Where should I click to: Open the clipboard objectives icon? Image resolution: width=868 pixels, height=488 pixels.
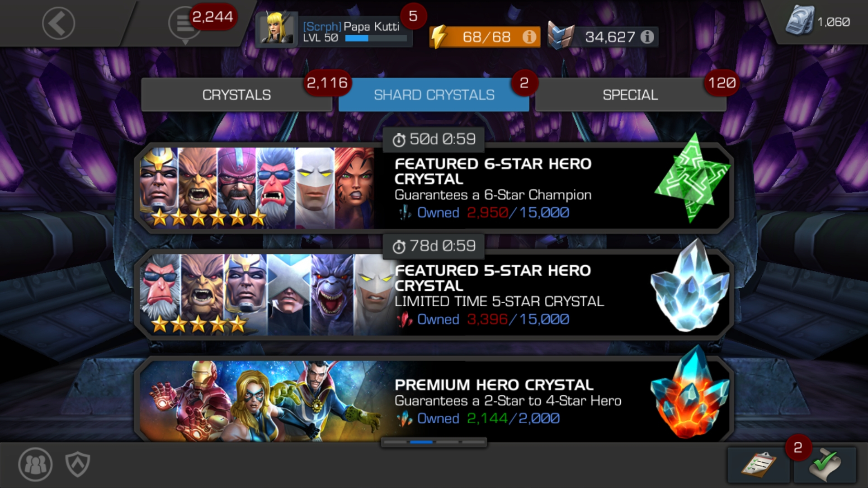tap(759, 465)
